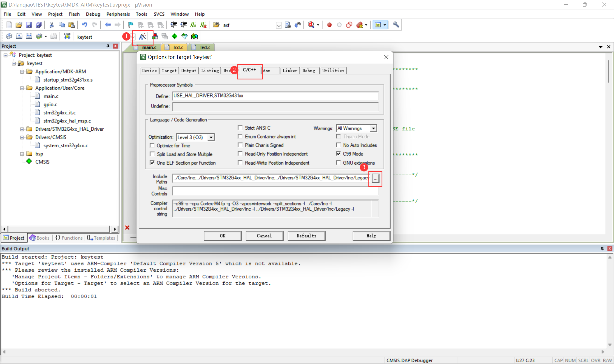
Task: Click the Open file toolbar icon
Action: 19,25
